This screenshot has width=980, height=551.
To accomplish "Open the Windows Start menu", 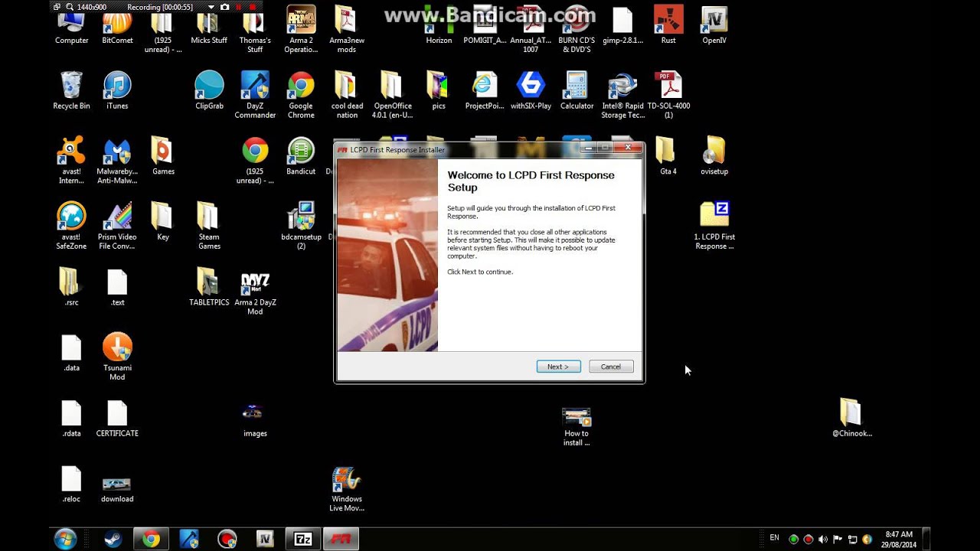I will 65,539.
